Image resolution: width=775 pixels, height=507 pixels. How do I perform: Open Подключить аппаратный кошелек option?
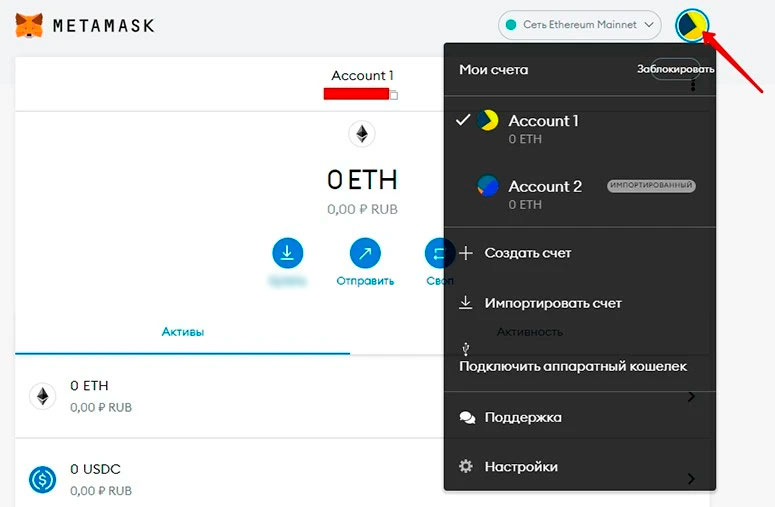point(573,366)
